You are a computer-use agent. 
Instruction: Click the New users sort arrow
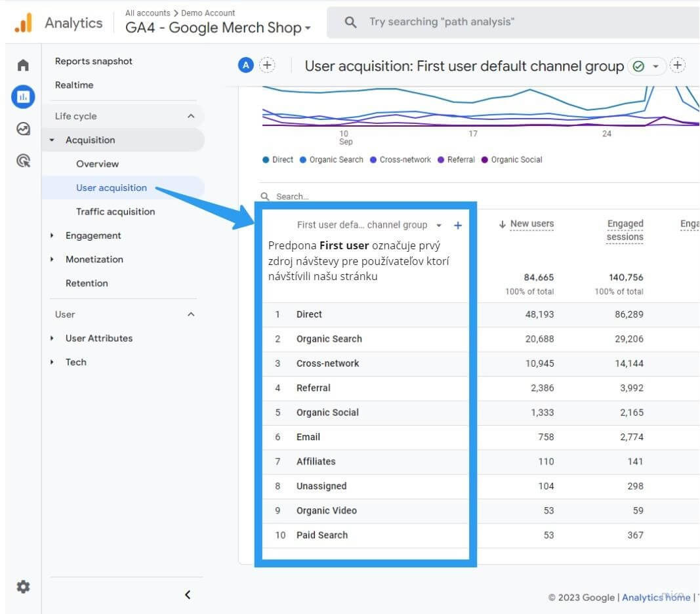(x=503, y=224)
